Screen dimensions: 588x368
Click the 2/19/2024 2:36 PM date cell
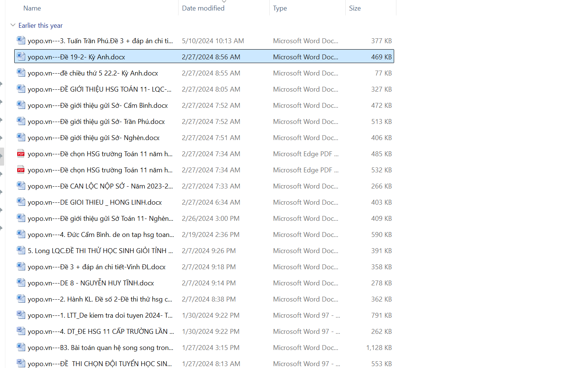pos(211,235)
